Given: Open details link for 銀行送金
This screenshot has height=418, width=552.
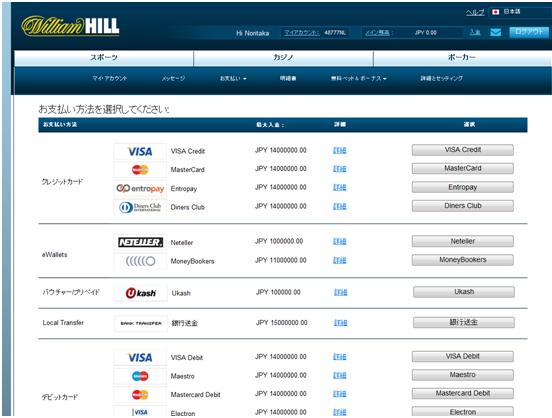Looking at the screenshot, I should click(x=341, y=323).
